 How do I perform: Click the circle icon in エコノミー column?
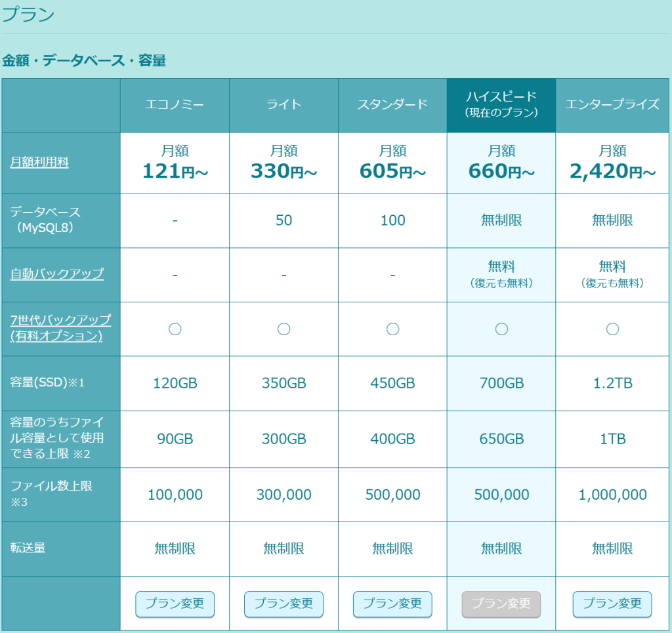coord(175,329)
